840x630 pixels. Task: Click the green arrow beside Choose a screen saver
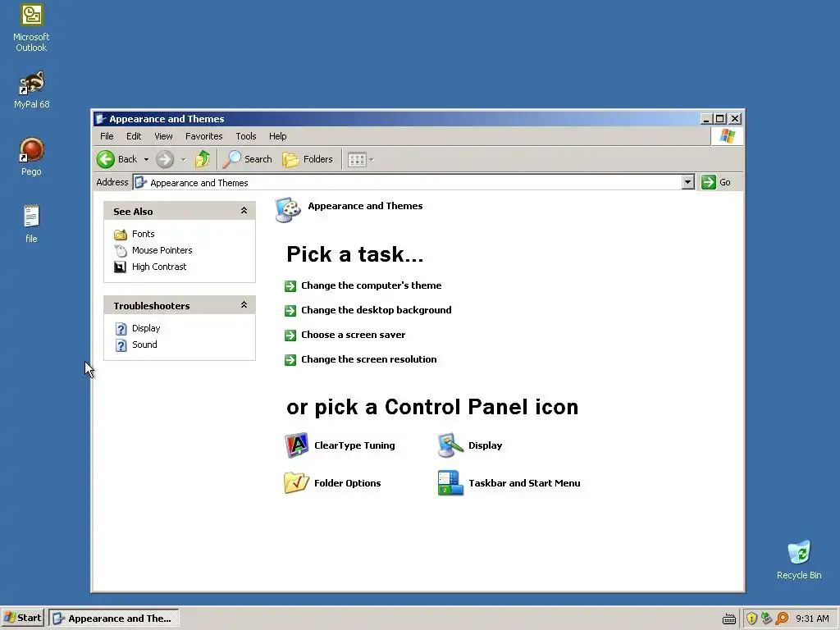point(290,336)
